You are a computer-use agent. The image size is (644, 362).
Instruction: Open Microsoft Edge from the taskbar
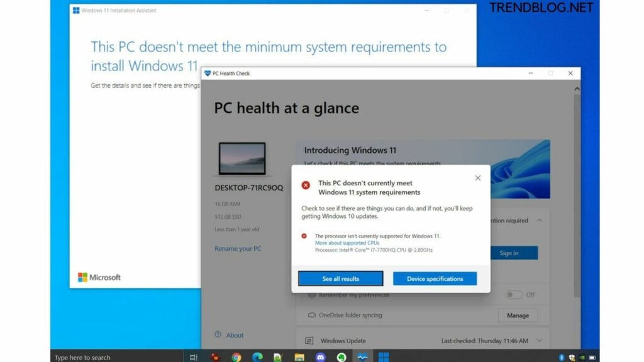click(x=257, y=357)
